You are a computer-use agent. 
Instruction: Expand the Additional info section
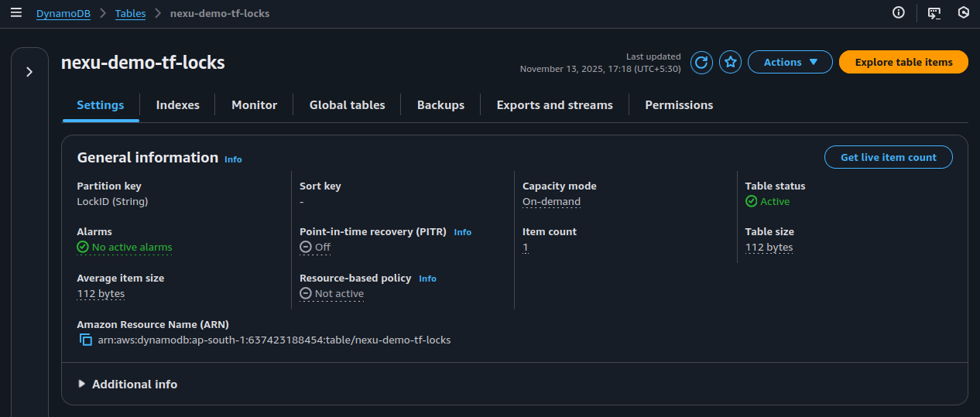pyautogui.click(x=128, y=385)
